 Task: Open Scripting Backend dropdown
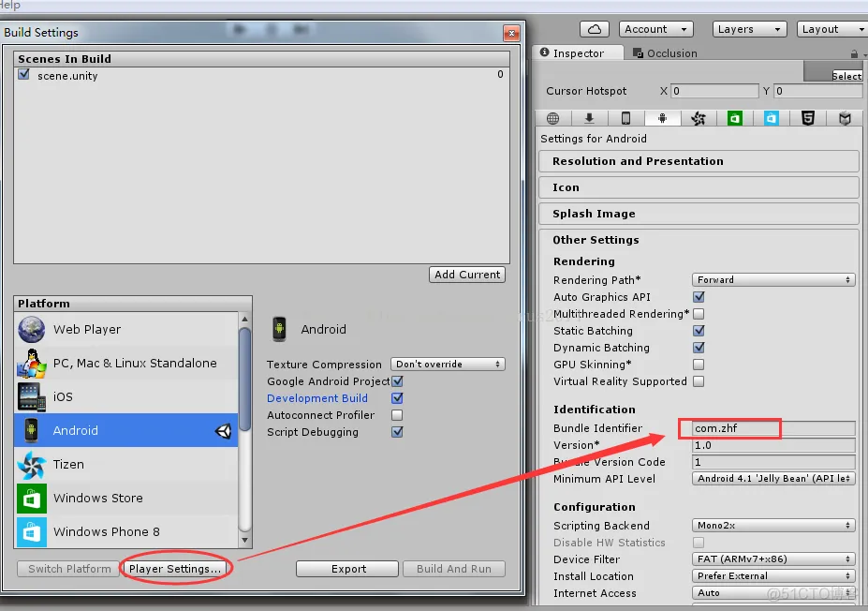click(x=773, y=525)
